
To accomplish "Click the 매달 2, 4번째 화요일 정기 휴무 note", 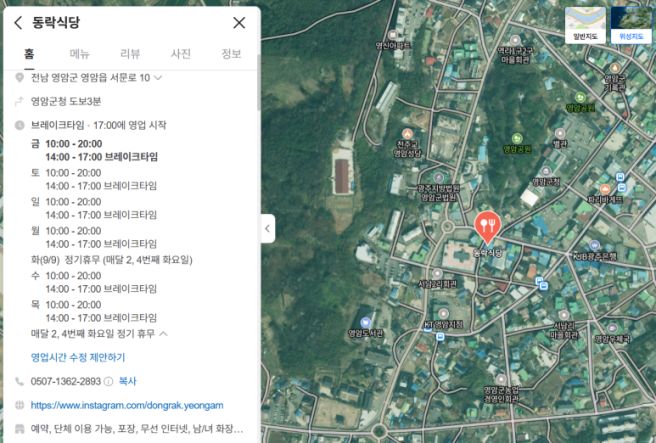I will click(x=93, y=334).
